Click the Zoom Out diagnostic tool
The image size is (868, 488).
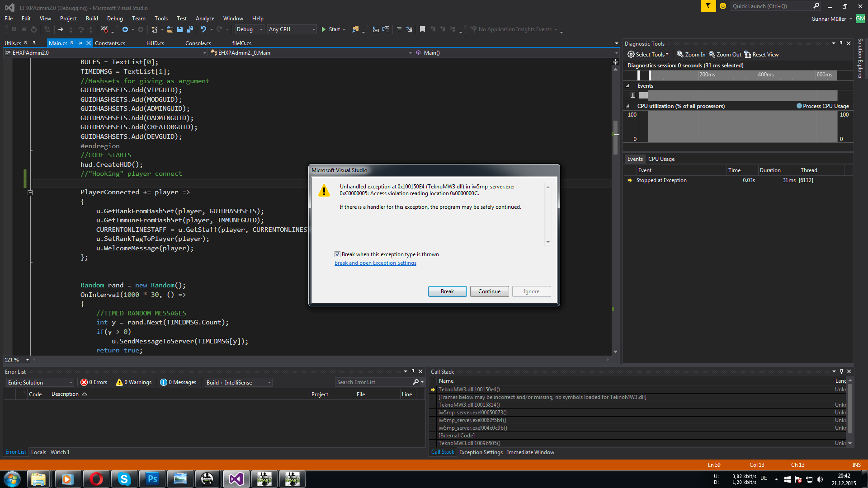click(725, 55)
